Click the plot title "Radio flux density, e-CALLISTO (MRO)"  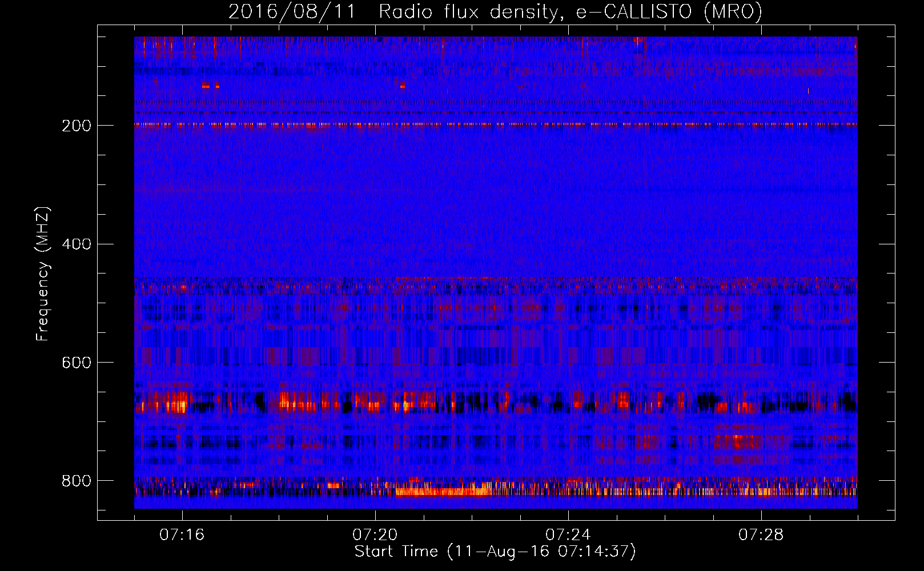click(571, 12)
